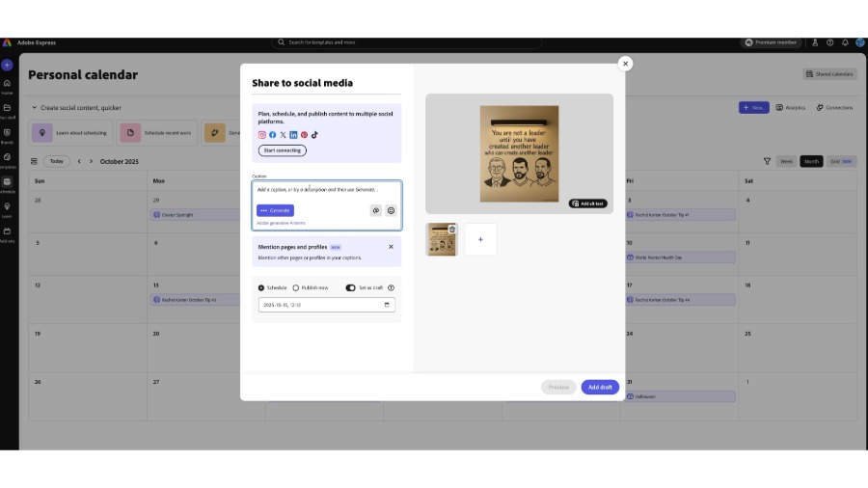Close the Share to social media dialog
The height and width of the screenshot is (488, 868).
pyautogui.click(x=626, y=64)
